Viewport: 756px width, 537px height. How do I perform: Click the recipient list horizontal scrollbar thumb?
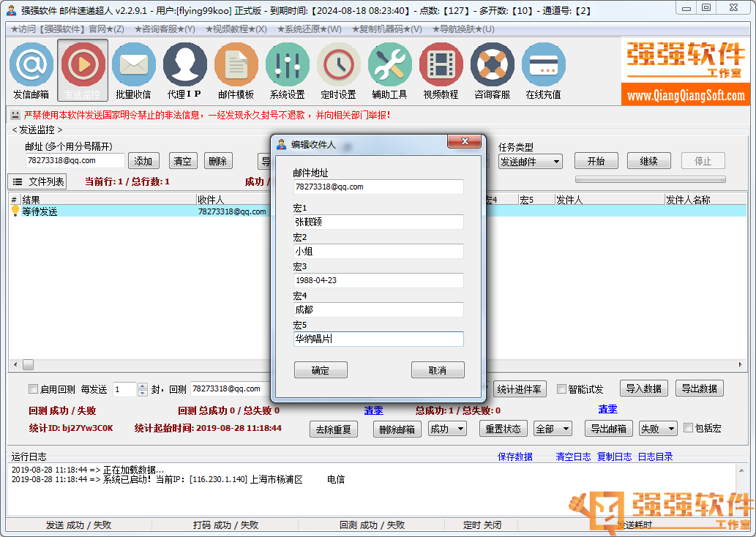29,365
